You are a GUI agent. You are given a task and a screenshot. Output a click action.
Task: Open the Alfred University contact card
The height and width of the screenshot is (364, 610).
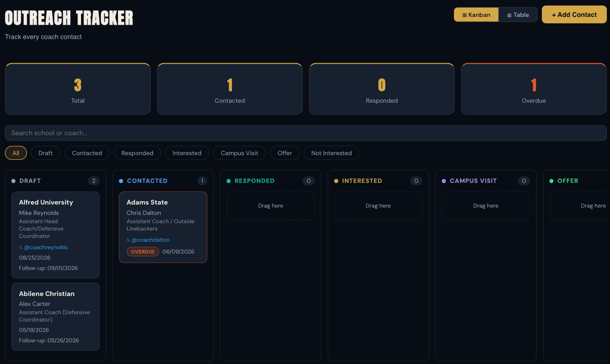tap(55, 235)
